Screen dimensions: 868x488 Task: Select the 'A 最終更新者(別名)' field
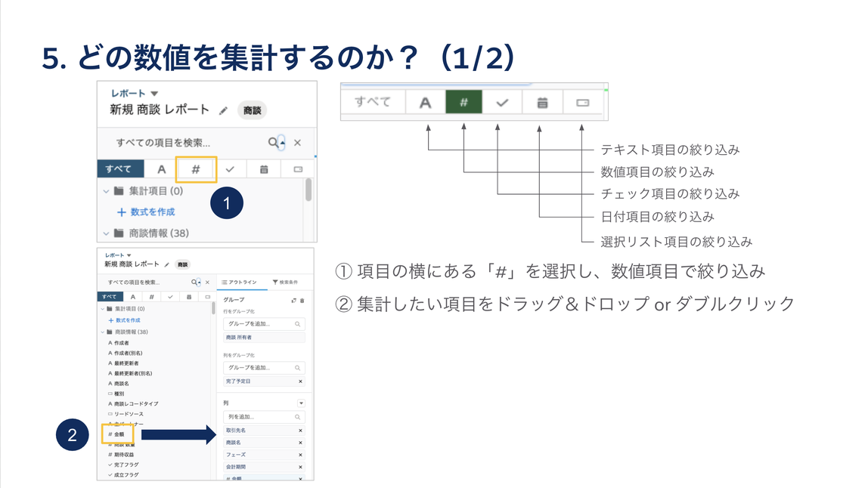(x=130, y=373)
